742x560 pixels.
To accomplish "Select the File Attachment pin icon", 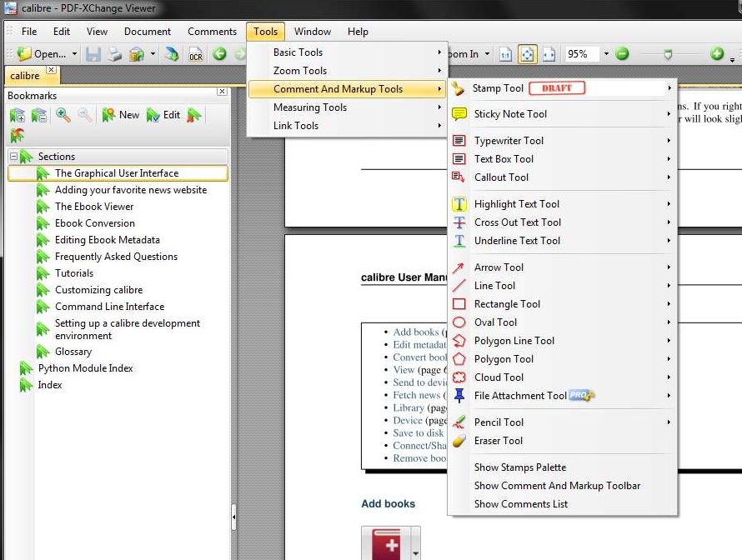I will tap(459, 396).
